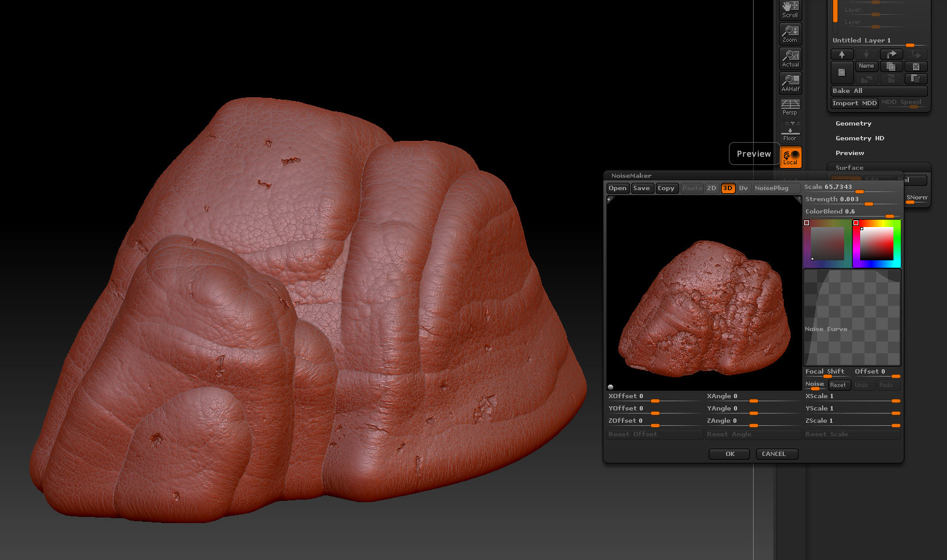Adjust the ZAngle slider
Image resolution: width=947 pixels, height=560 pixels.
point(753,422)
